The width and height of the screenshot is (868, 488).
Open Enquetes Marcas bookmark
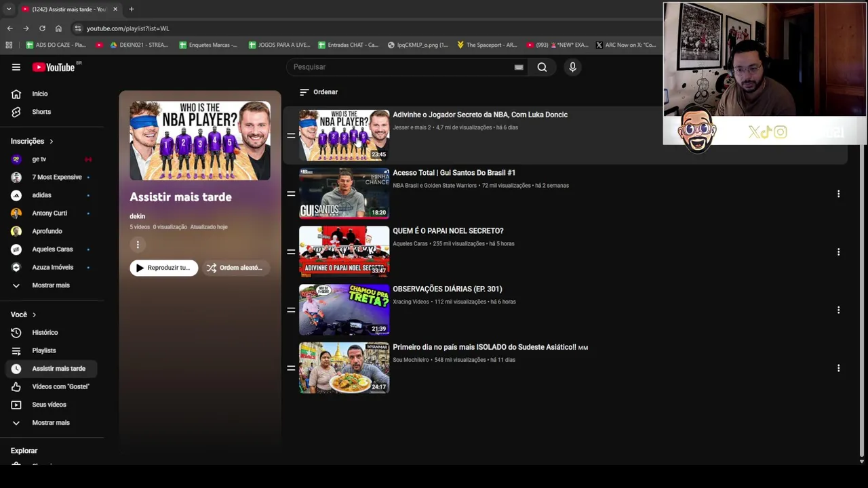click(208, 45)
